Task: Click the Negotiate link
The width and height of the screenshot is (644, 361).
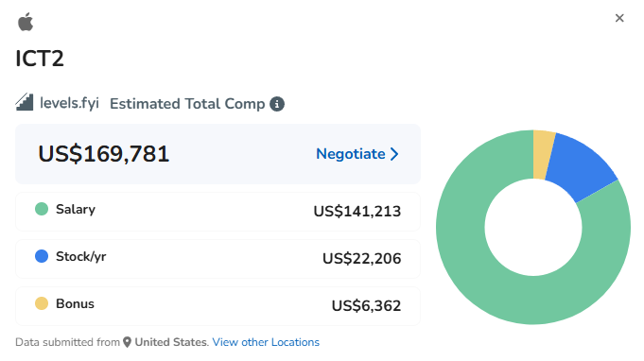Action: click(350, 154)
